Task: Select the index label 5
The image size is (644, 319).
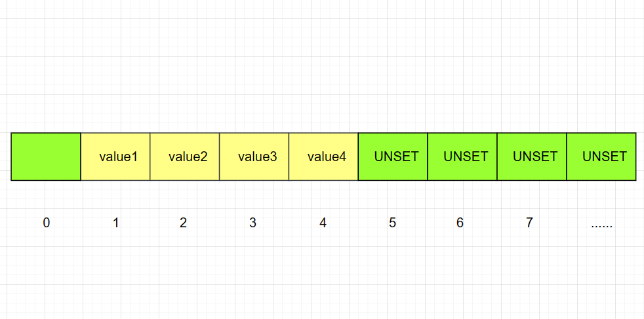Action: click(392, 223)
